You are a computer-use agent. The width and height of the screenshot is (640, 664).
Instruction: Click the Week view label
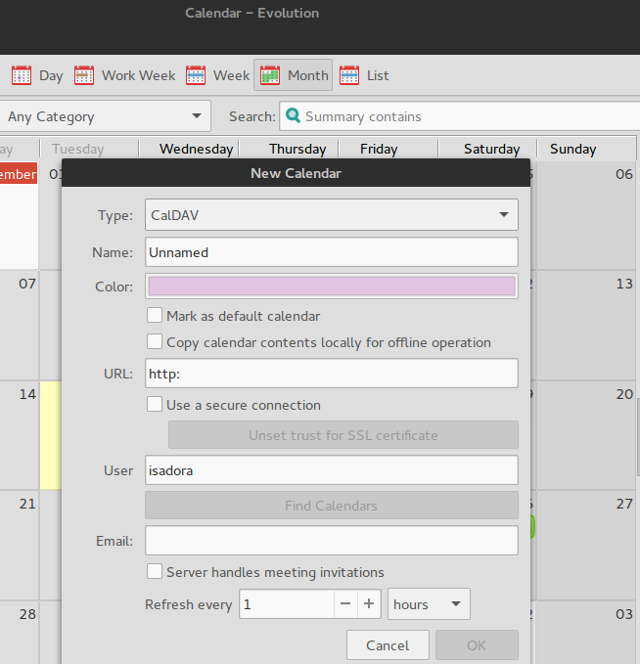pyautogui.click(x=231, y=75)
